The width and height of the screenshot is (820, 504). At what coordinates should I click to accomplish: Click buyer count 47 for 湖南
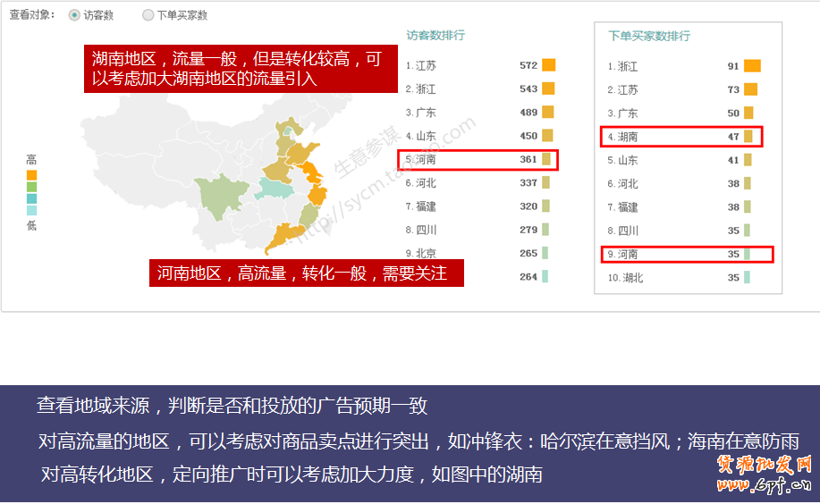click(x=733, y=137)
